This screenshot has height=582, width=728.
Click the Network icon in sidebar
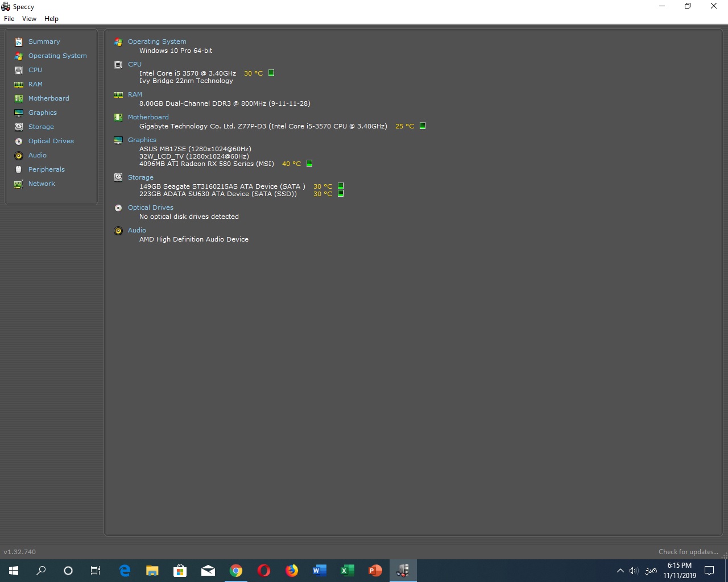pyautogui.click(x=19, y=184)
